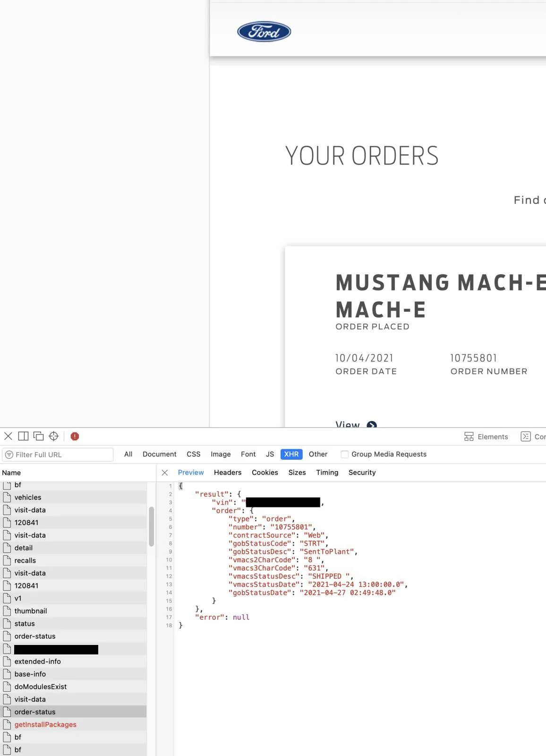Switch to the Cookies tab

pyautogui.click(x=264, y=472)
